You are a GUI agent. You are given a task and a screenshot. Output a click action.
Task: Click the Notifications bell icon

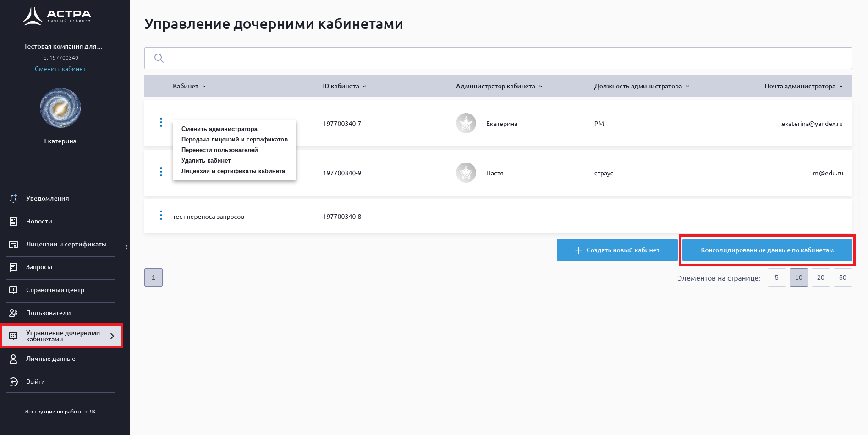pyautogui.click(x=13, y=198)
